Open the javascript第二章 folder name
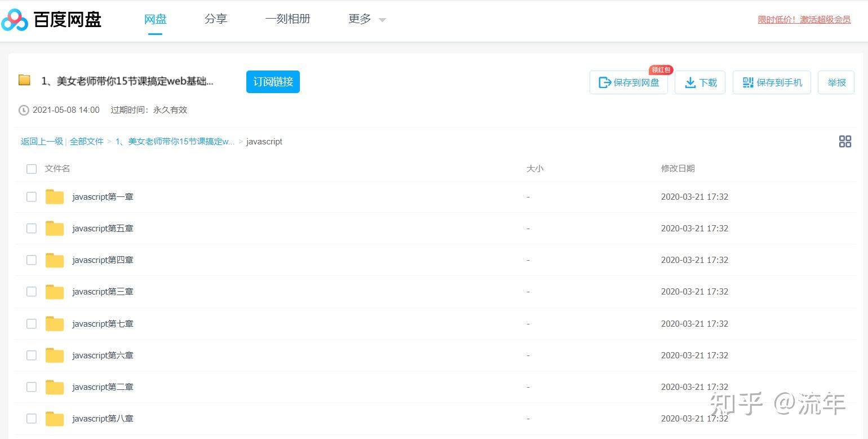 click(103, 387)
